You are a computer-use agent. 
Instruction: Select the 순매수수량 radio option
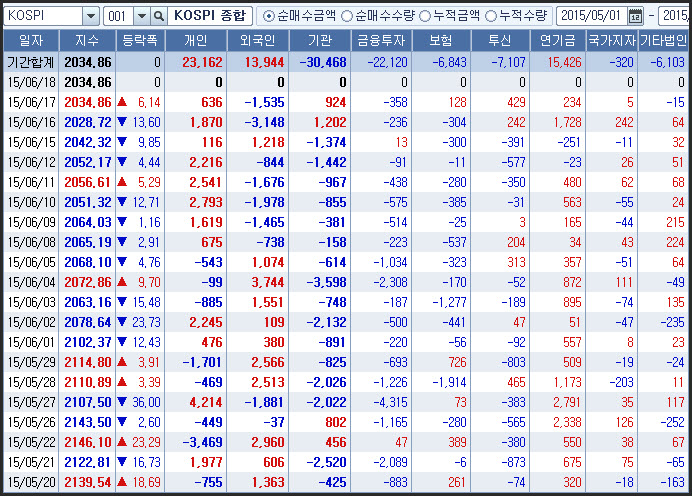(x=347, y=16)
